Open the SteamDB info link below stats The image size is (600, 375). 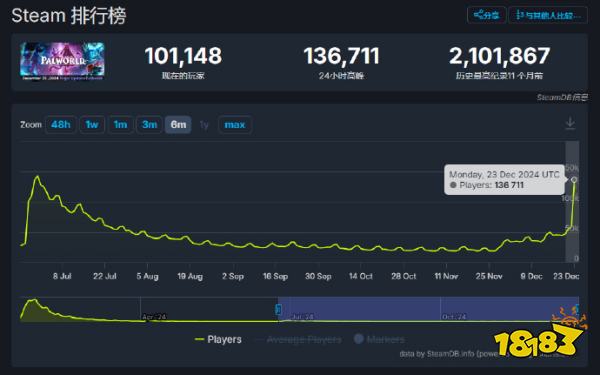tap(562, 98)
